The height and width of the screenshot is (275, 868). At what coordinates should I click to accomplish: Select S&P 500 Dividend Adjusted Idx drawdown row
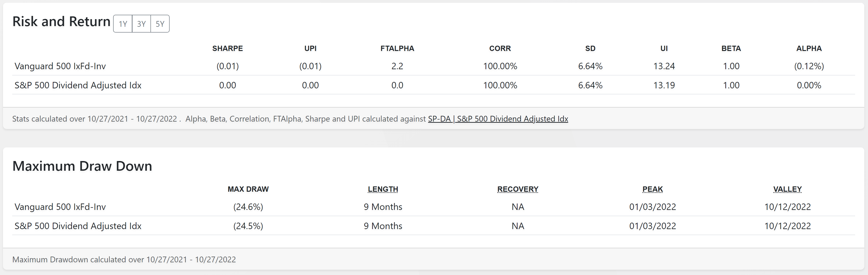(x=433, y=226)
